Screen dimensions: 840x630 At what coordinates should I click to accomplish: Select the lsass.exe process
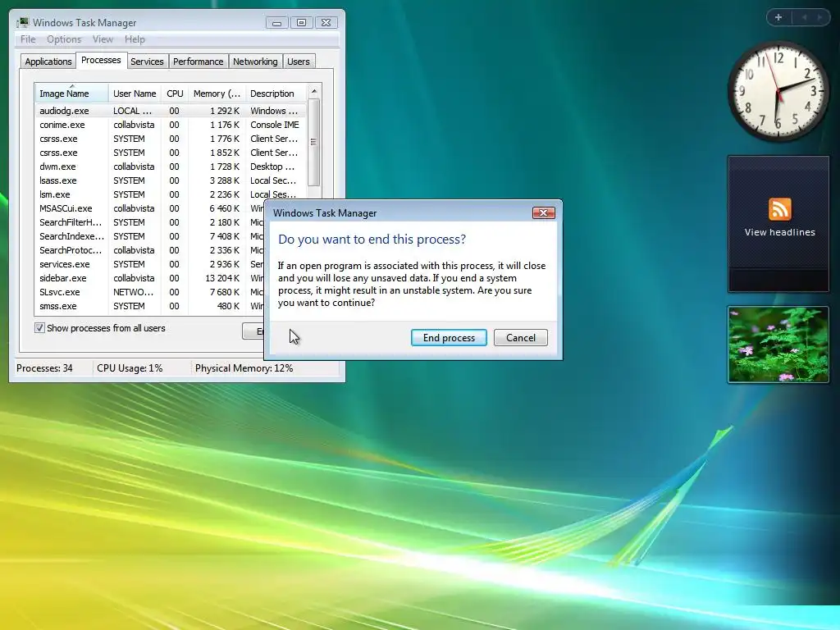(x=171, y=180)
